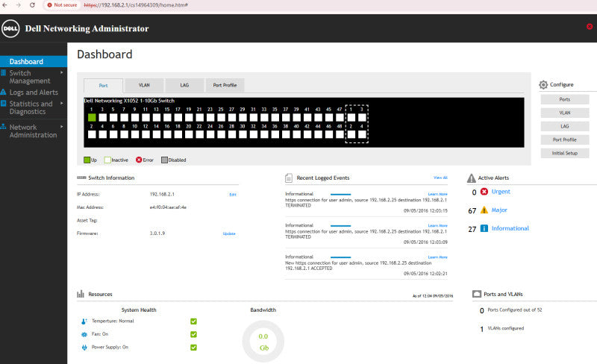Image resolution: width=597 pixels, height=364 pixels.
Task: Expand the Statistics and Diagnostics arrow
Action: click(61, 103)
